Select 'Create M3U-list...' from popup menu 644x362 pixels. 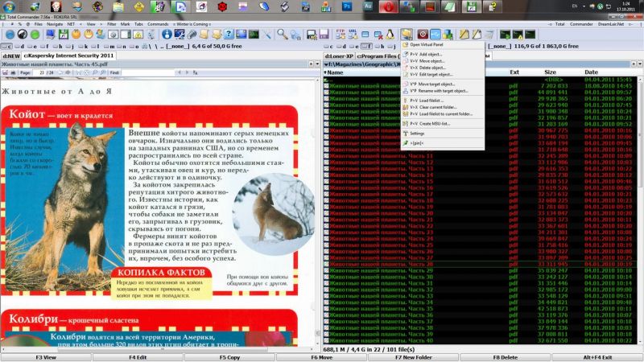(x=433, y=122)
